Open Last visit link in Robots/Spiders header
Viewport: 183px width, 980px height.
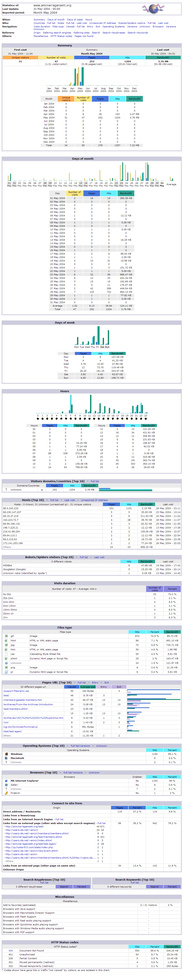(99, 557)
